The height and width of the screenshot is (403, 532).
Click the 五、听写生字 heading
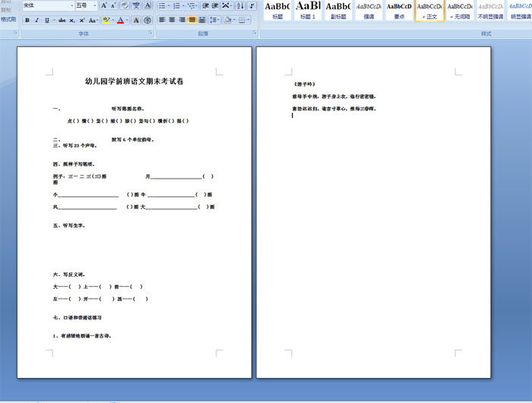(69, 225)
